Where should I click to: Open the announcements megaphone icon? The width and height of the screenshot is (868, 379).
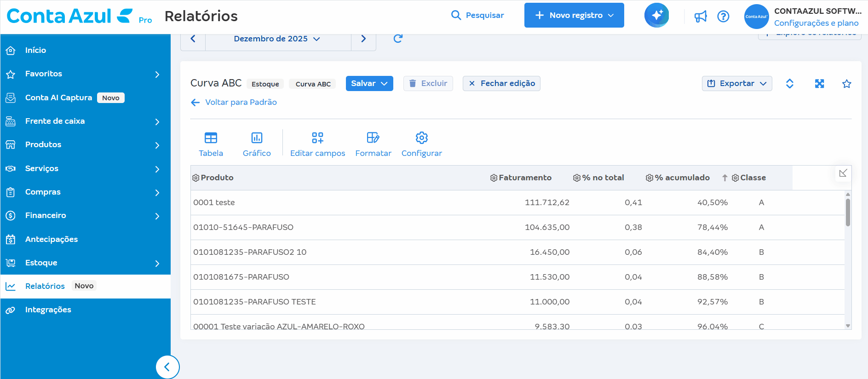pos(701,17)
